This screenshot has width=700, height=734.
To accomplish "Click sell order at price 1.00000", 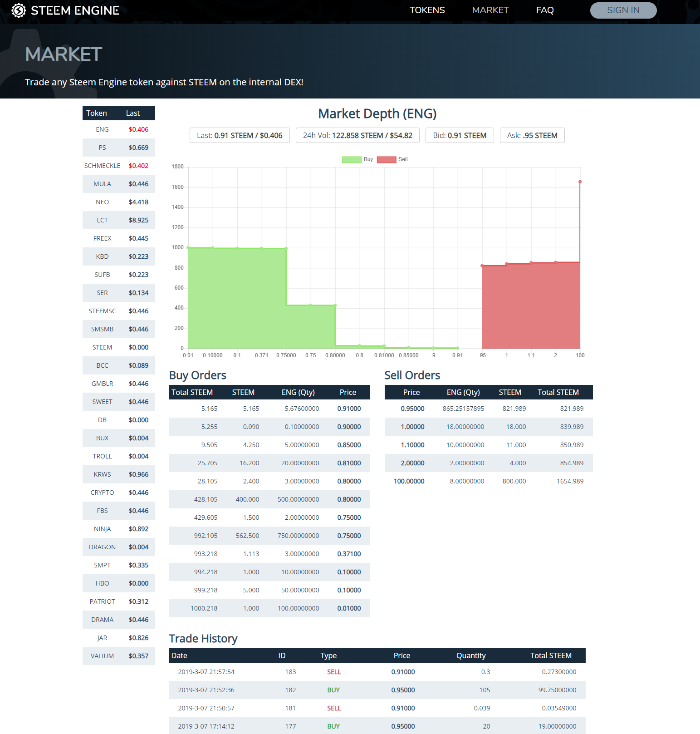I will tap(489, 427).
